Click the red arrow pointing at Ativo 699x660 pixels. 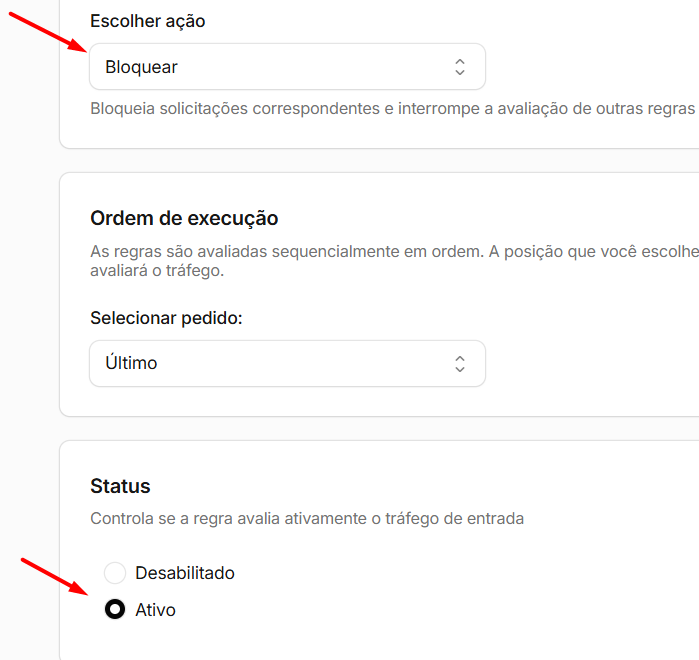tap(55, 577)
